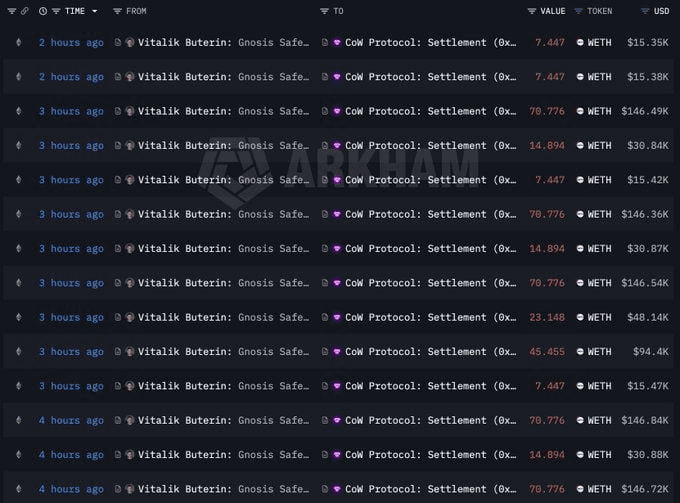680x503 pixels.
Task: Click the link chain icon in header
Action: coord(25,11)
